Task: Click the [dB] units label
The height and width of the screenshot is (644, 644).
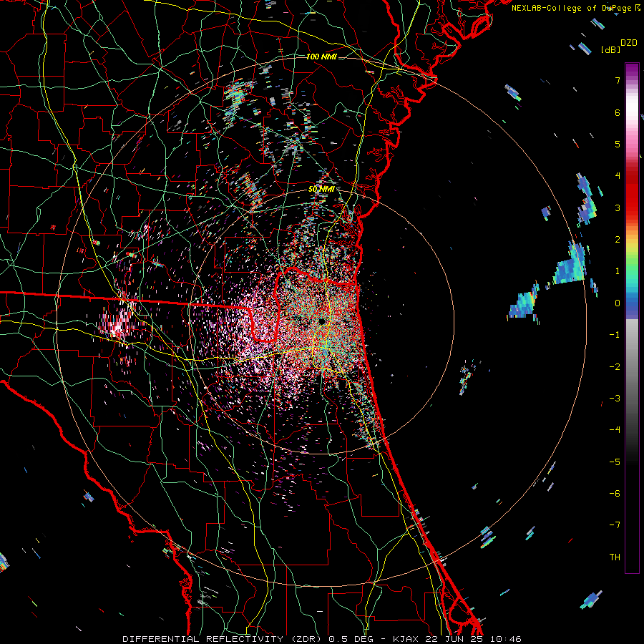Action: click(610, 49)
